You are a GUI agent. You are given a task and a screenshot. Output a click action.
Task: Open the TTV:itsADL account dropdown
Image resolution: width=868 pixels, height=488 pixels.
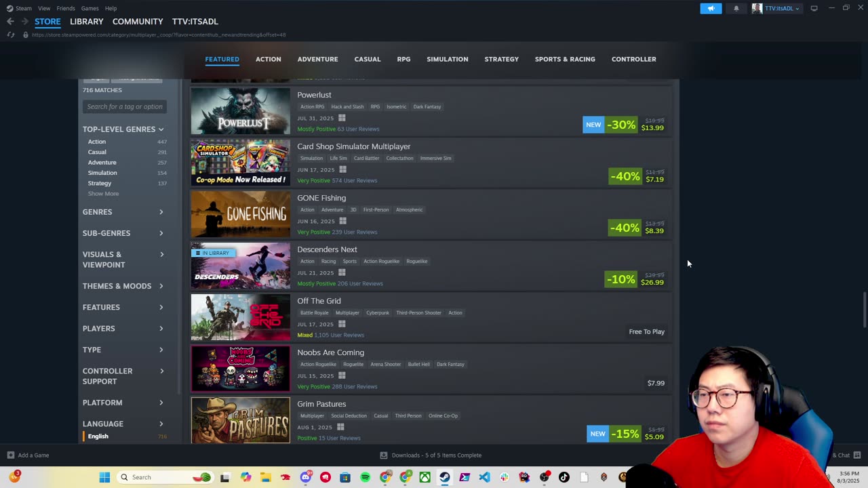click(776, 8)
